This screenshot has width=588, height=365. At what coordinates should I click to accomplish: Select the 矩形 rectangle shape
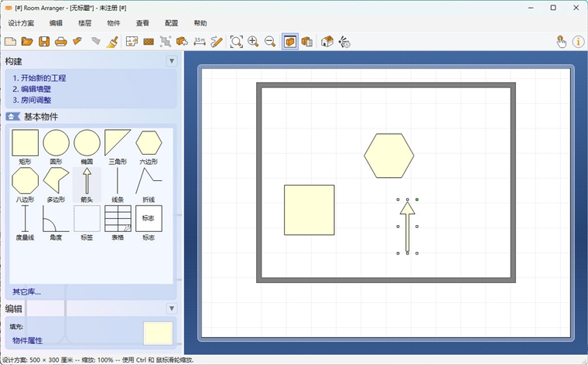[25, 147]
